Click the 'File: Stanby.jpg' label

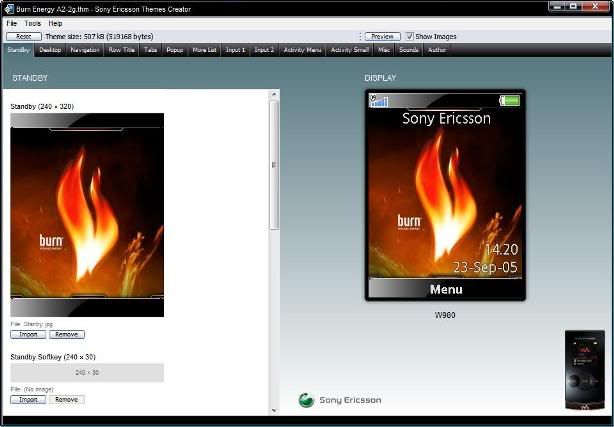31,324
